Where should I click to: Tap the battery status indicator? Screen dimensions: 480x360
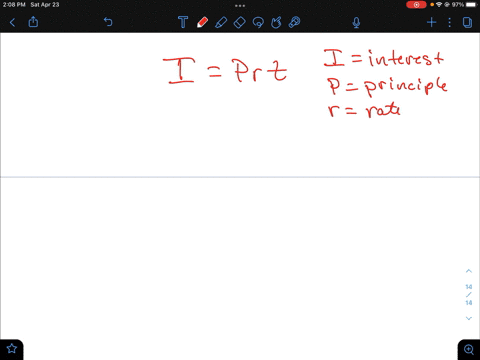[471, 5]
